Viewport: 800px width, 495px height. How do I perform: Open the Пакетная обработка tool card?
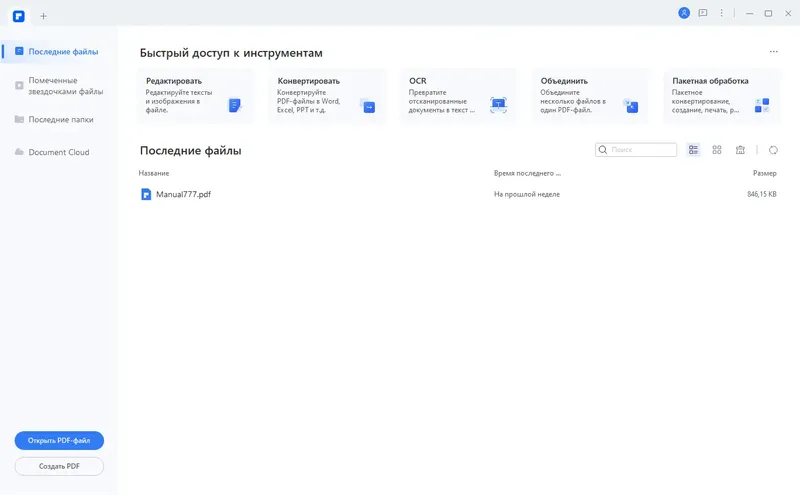[722, 96]
